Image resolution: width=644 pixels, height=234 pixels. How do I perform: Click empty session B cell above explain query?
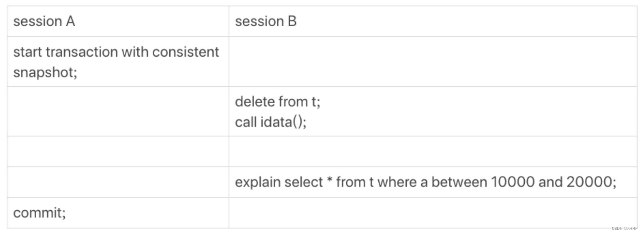coord(433,151)
